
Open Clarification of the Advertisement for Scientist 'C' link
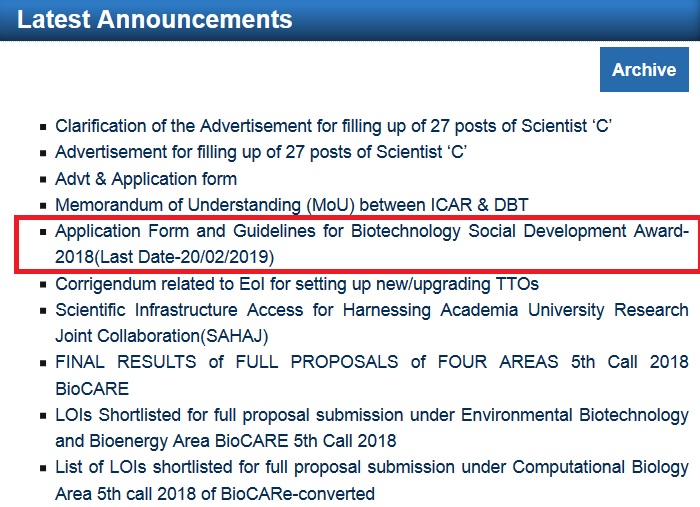tap(333, 126)
